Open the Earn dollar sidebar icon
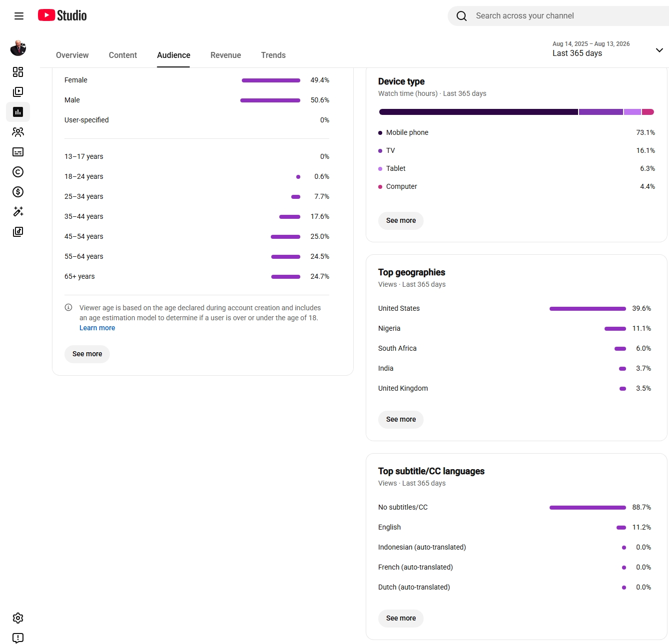 click(18, 192)
